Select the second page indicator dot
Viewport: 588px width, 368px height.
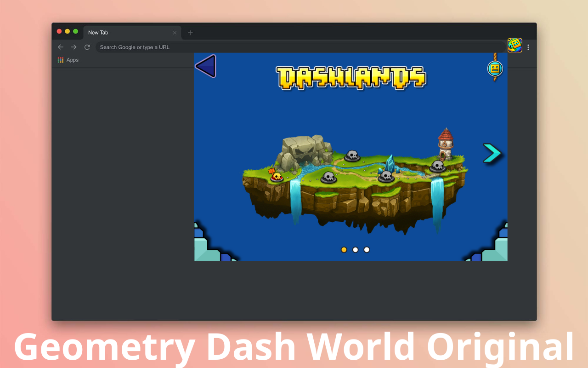[355, 249]
